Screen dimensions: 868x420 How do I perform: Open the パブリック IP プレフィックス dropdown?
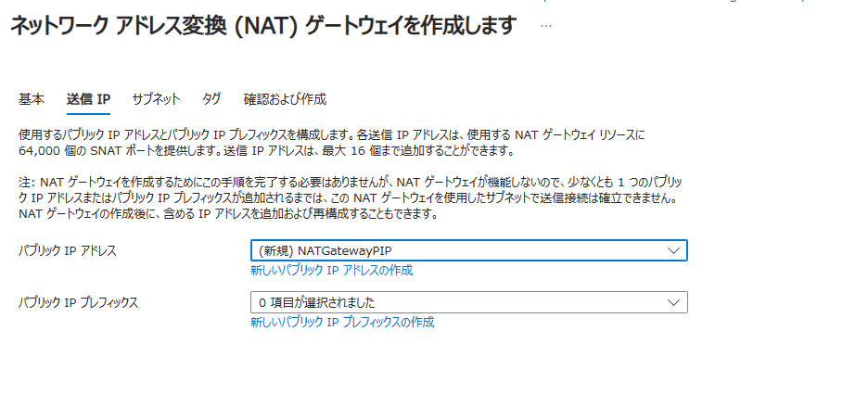[x=469, y=302]
